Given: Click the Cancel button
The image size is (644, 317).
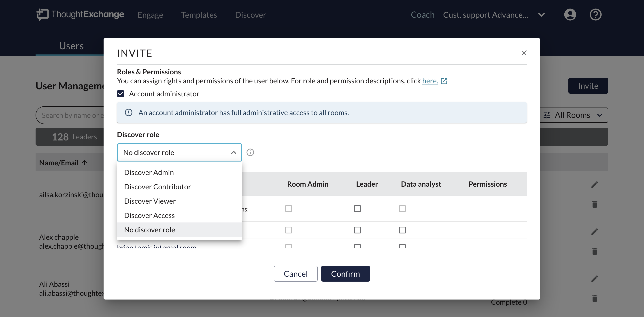Looking at the screenshot, I should point(295,274).
